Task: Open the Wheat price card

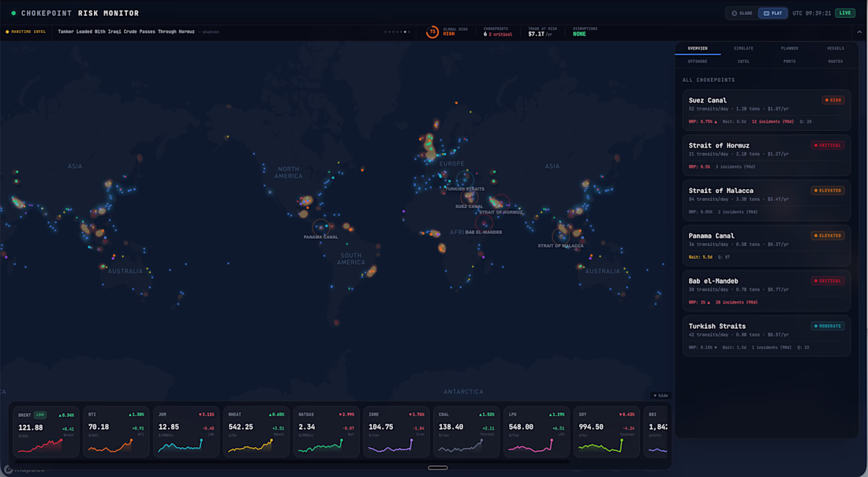Action: 256,432
